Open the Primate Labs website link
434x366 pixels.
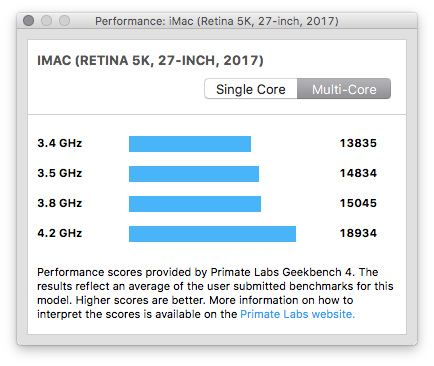pyautogui.click(x=297, y=314)
